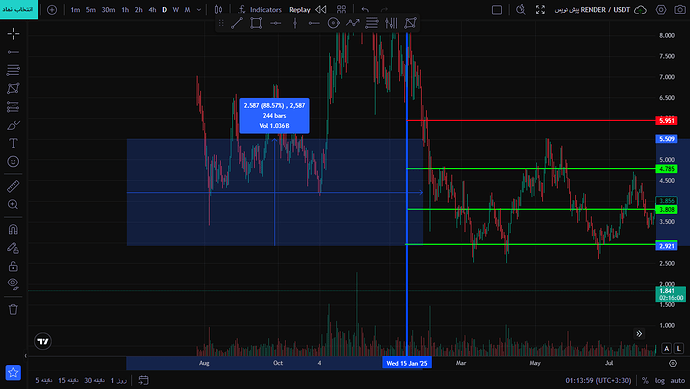Start bar Replay mode

(308, 10)
